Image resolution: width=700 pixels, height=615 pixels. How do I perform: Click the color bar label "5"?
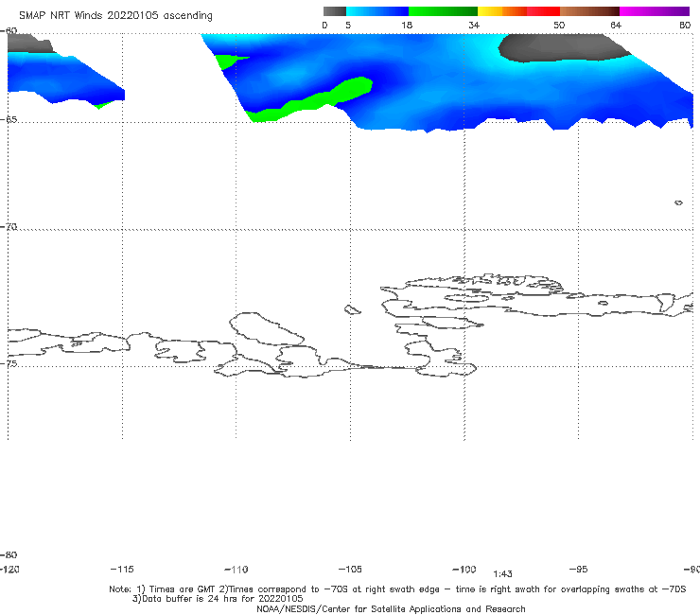pos(348,25)
